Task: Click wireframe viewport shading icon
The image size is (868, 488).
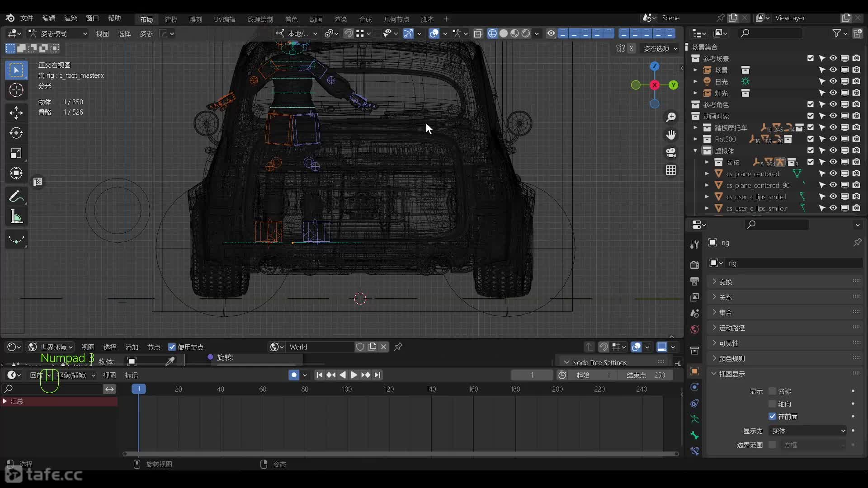Action: [x=492, y=33]
